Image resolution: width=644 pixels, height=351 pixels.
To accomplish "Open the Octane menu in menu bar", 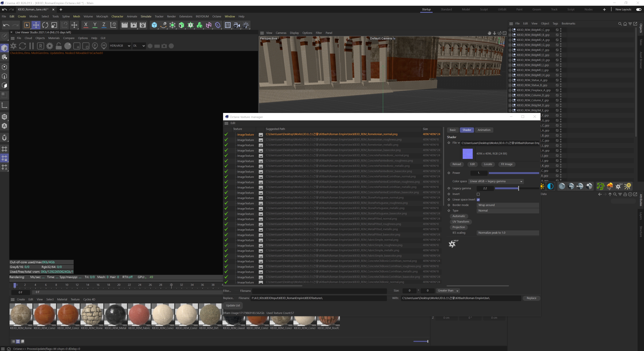I will pyautogui.click(x=217, y=16).
